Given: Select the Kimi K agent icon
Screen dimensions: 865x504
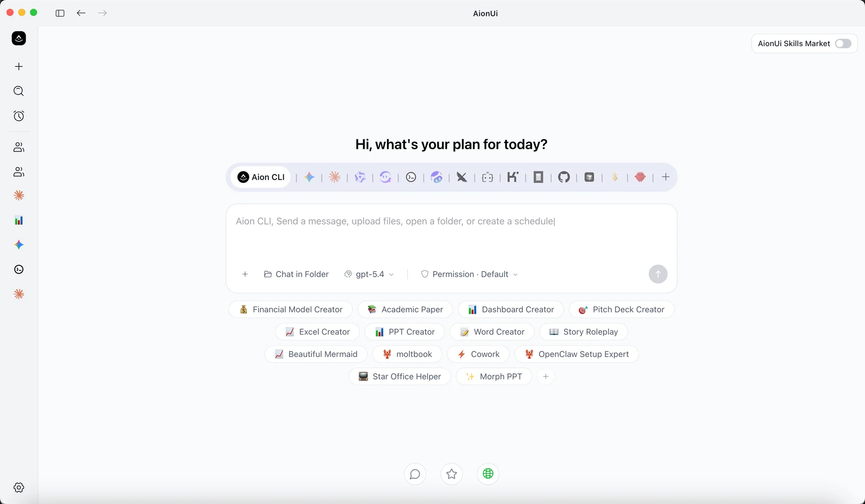Looking at the screenshot, I should (x=513, y=177).
